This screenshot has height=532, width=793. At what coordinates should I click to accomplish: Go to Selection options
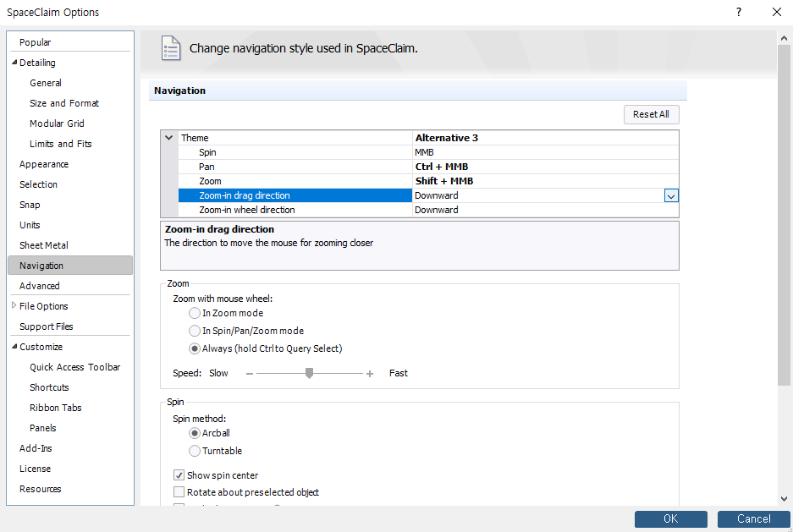(x=38, y=184)
